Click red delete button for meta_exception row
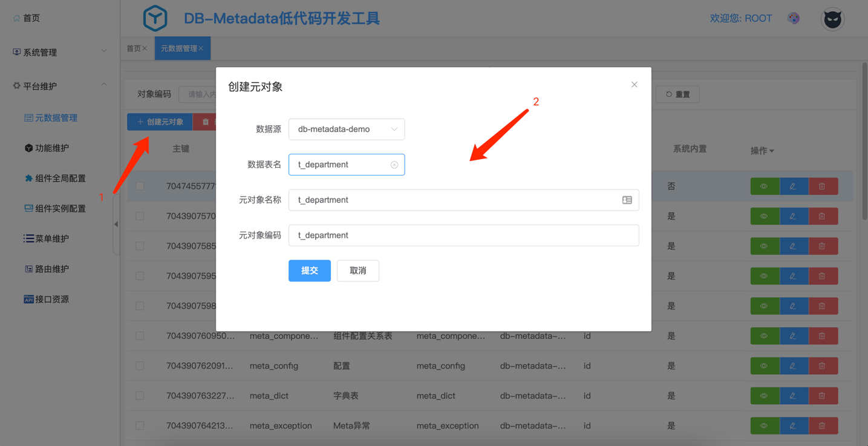Viewport: 868px width, 446px height. click(x=822, y=425)
